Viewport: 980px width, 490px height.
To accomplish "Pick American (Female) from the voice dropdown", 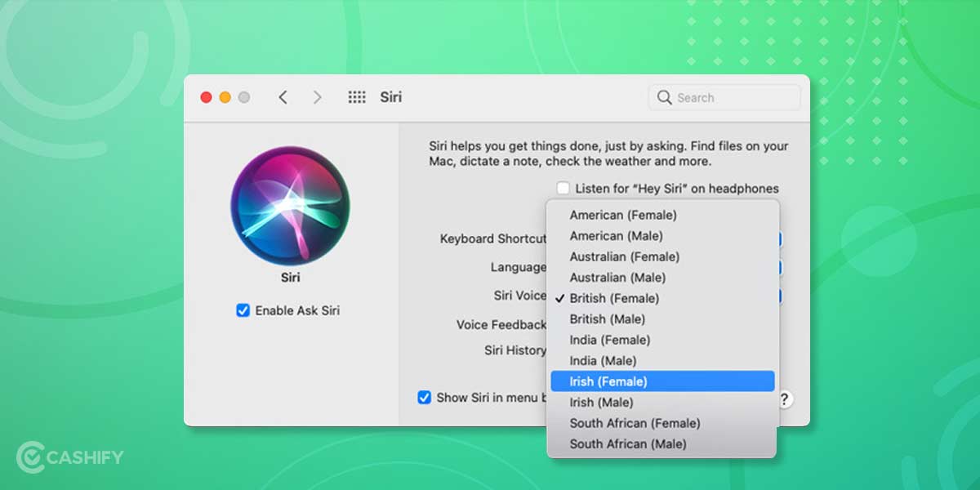I will [x=623, y=215].
